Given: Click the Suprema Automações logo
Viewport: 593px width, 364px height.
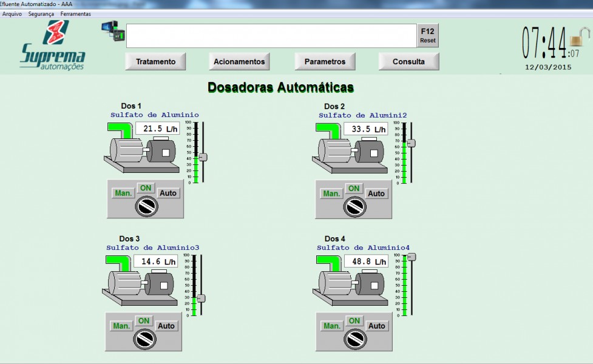Looking at the screenshot, I should pos(52,45).
